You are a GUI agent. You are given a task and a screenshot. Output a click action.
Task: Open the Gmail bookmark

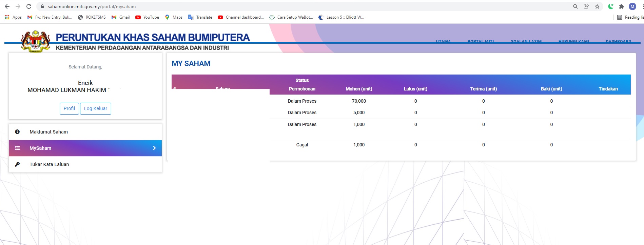121,17
